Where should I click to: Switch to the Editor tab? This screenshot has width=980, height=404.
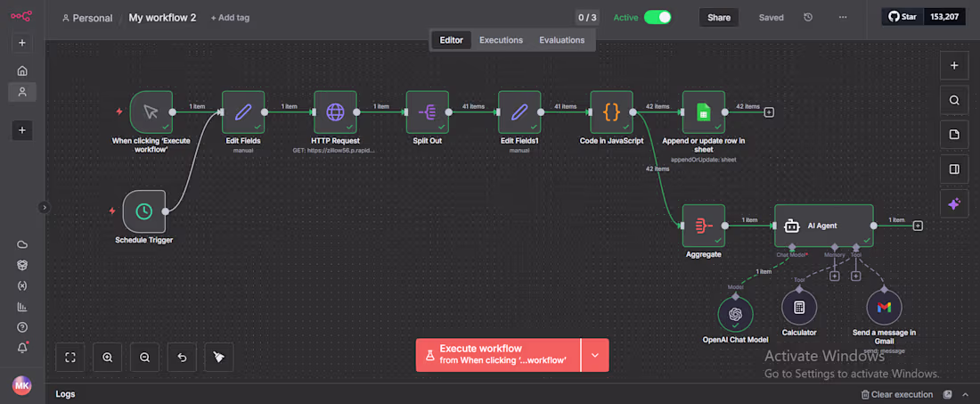[452, 40]
